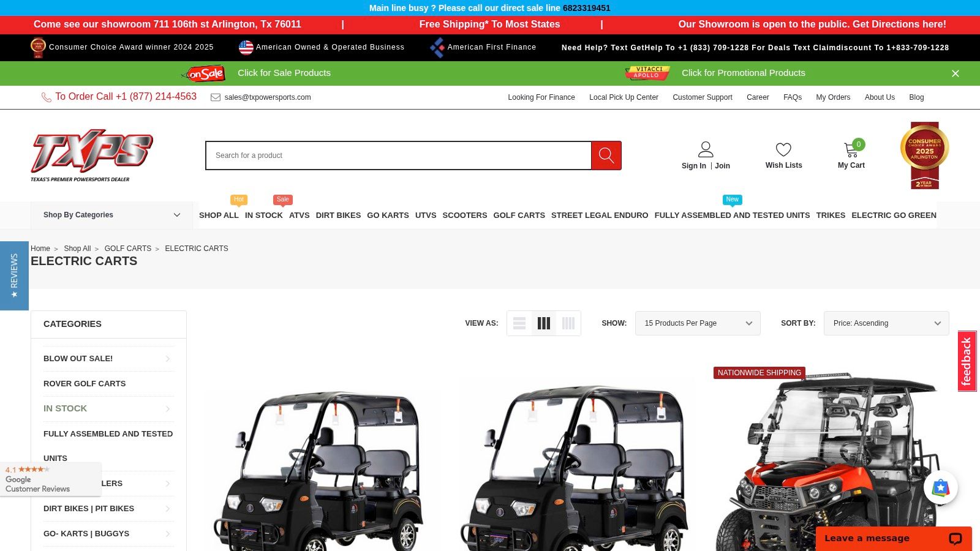Click Click for Promotional Products link

coord(744,73)
